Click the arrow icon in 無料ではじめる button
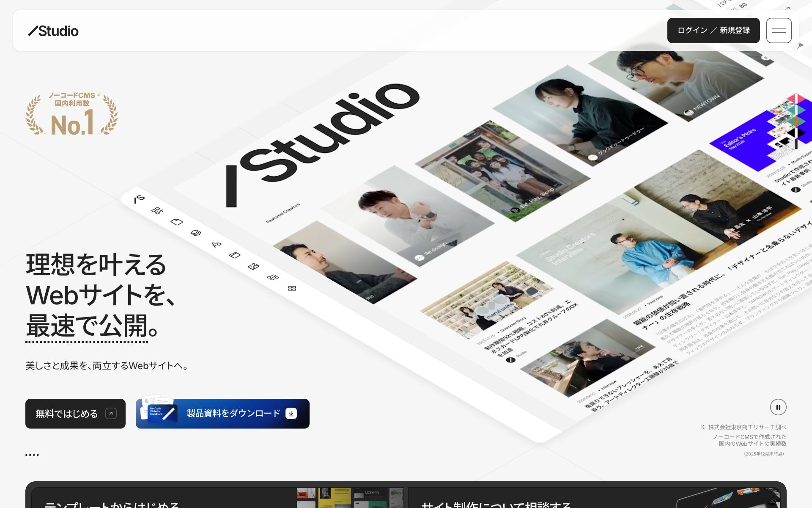 (111, 414)
